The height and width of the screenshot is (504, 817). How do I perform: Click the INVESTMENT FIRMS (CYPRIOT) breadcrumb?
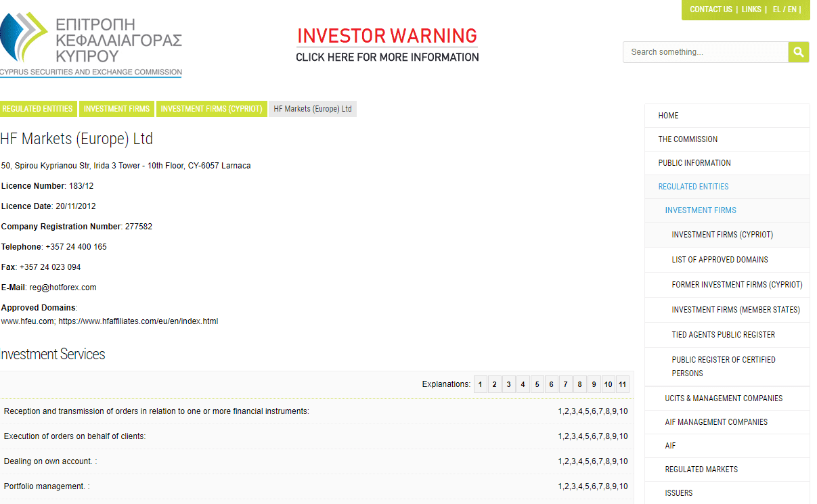coord(212,109)
